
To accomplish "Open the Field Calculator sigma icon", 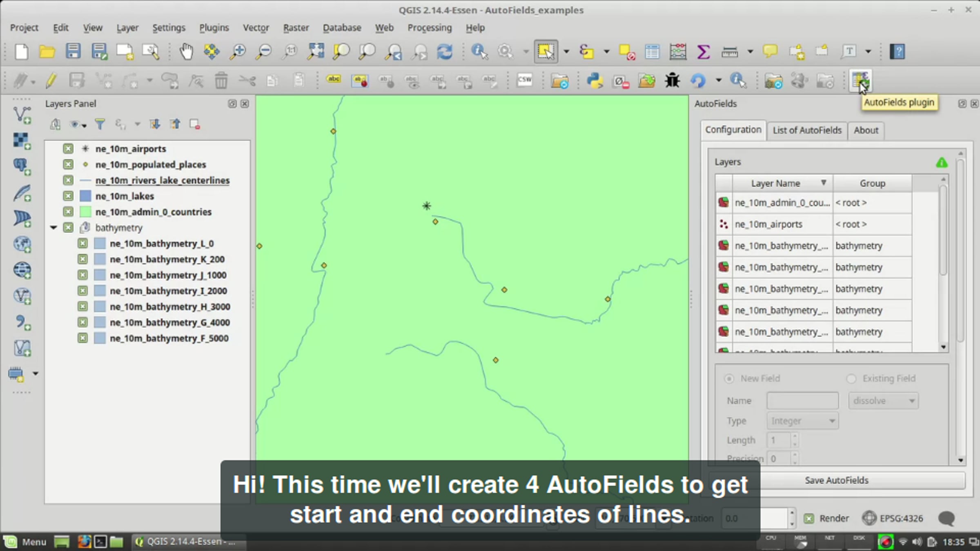I will click(703, 52).
